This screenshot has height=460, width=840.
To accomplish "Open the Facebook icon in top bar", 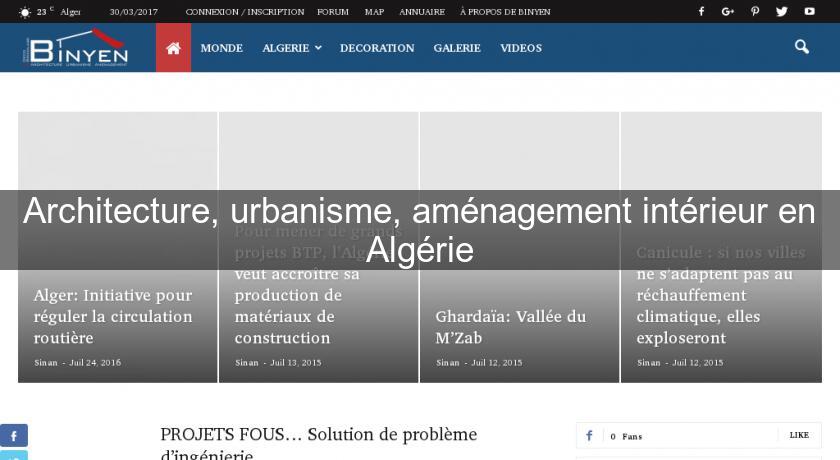I will click(x=701, y=11).
